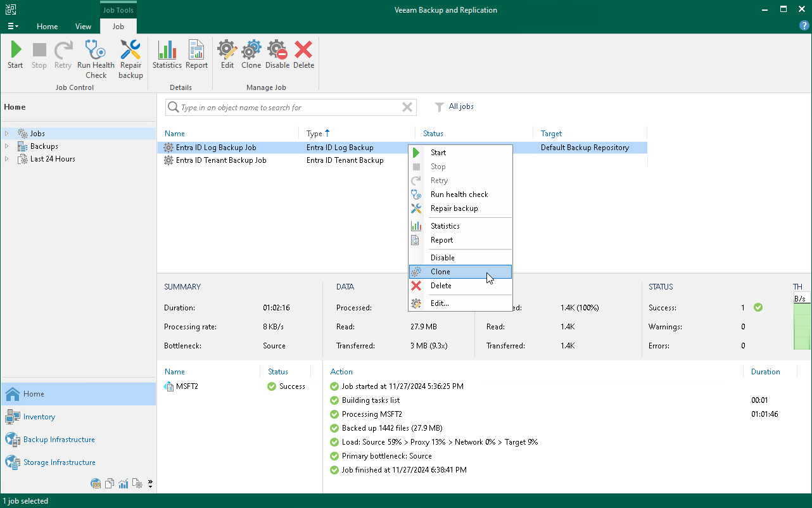Click the Duration column header

tap(766, 372)
